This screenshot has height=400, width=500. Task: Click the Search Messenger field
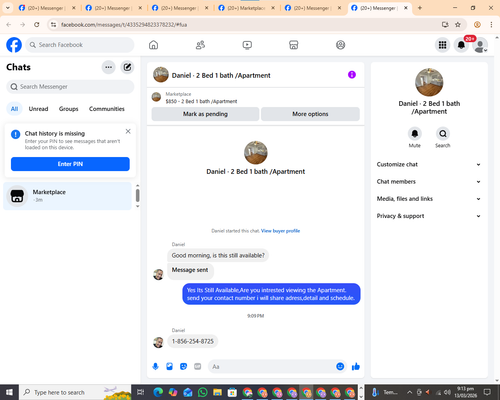[70, 87]
